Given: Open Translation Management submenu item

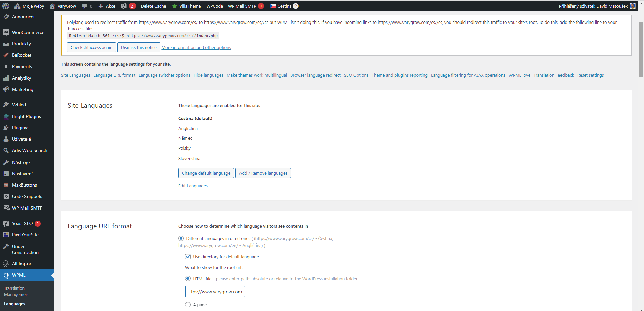Looking at the screenshot, I should click(x=17, y=291).
